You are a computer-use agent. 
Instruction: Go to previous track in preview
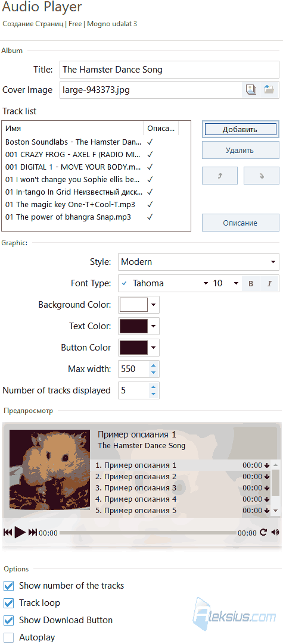[x=8, y=533]
